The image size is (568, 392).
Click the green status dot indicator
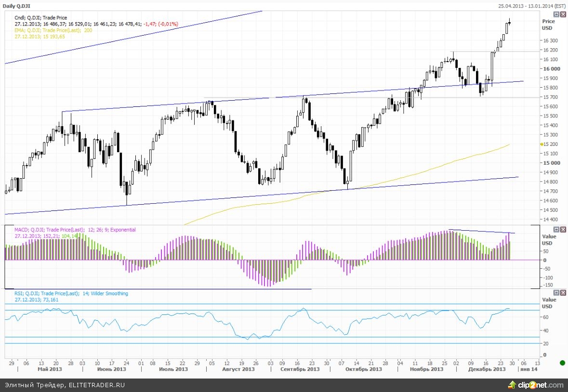562,362
